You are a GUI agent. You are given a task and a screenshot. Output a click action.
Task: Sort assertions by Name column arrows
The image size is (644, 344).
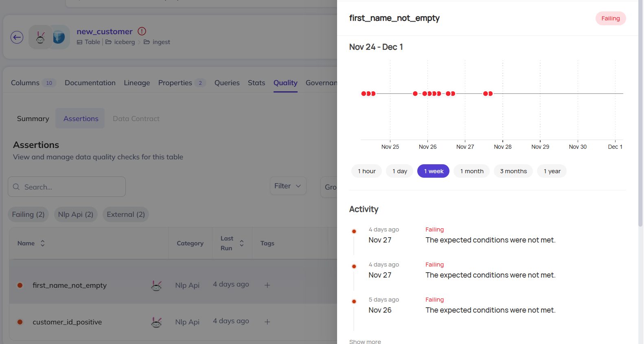(43, 243)
